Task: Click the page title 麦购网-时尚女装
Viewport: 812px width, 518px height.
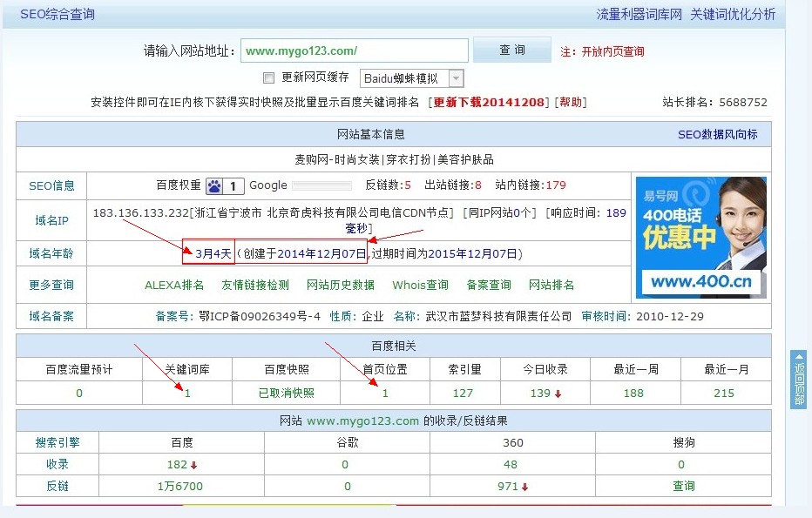Action: (336, 159)
